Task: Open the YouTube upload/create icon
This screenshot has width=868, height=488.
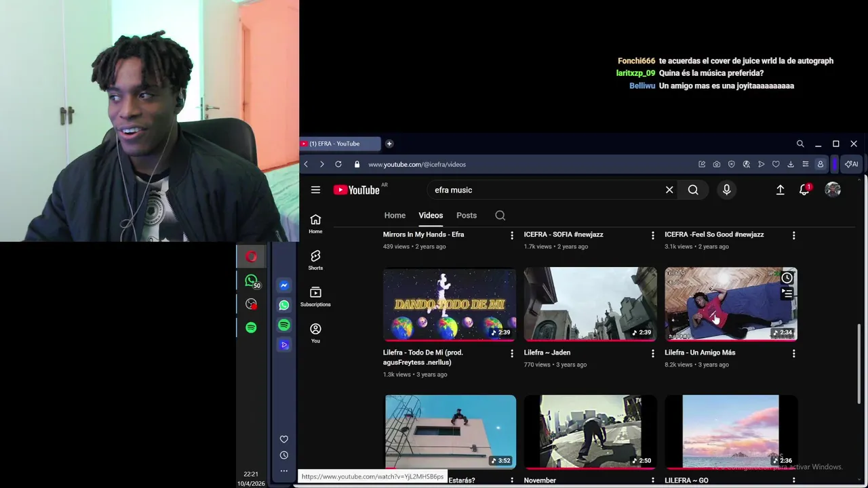Action: 781,190
